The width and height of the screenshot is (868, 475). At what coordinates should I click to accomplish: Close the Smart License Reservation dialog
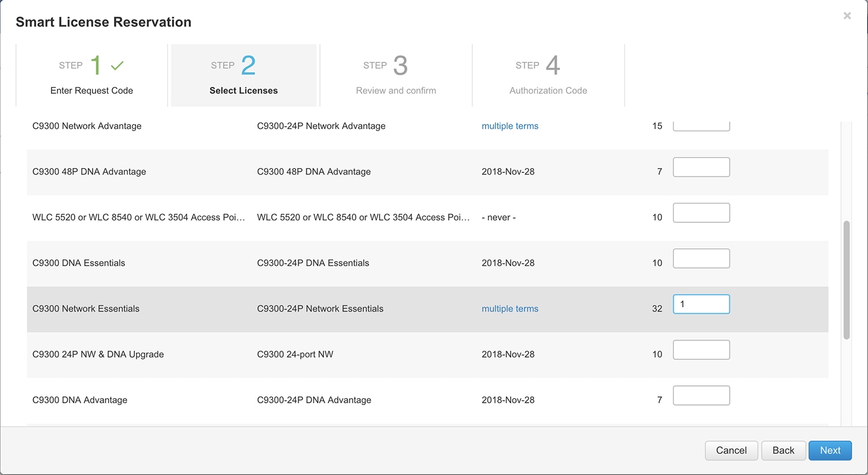[x=847, y=16]
